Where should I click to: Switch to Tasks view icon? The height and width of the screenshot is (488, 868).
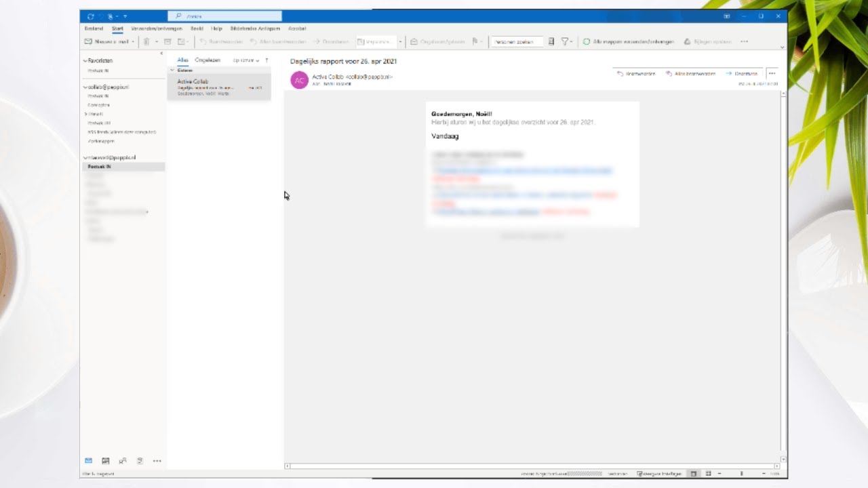(x=140, y=461)
